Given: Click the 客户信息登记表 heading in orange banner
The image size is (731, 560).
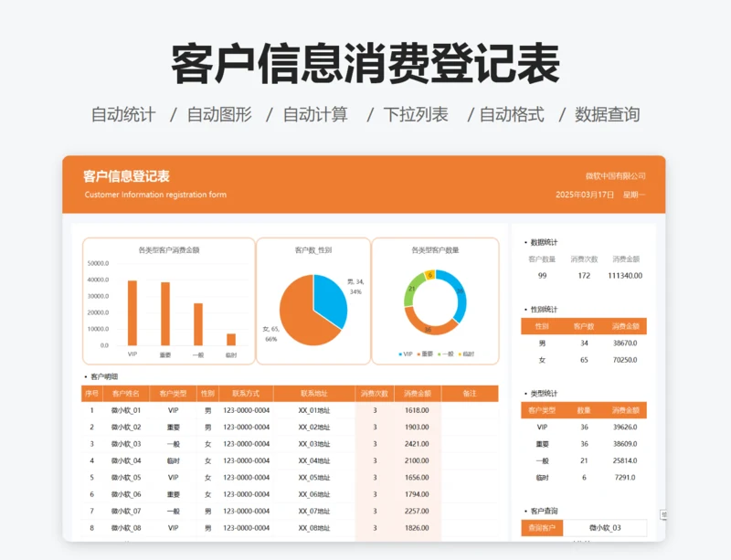Looking at the screenshot, I should [126, 176].
